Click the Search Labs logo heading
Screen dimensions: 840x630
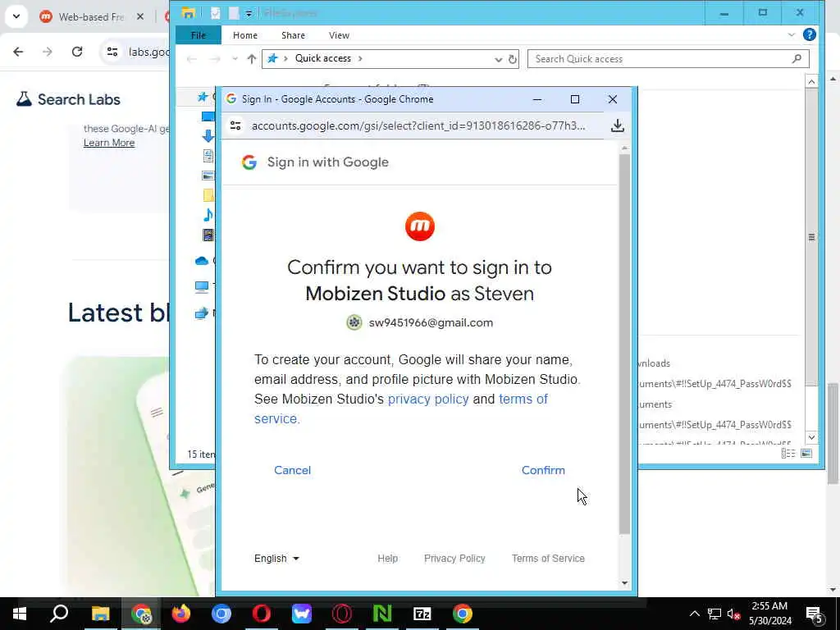[68, 99]
